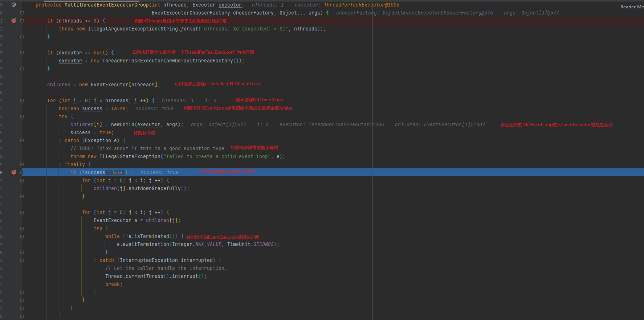Click fold end marker below 'e.awaitTermination' line
Viewport: 644px width, 320px height.
(22, 252)
